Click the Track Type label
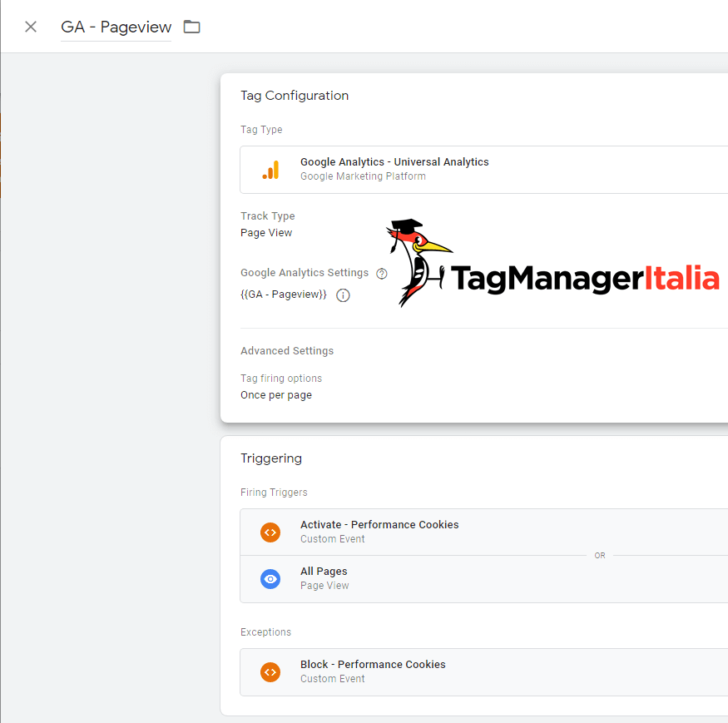This screenshot has height=723, width=728. coord(267,216)
